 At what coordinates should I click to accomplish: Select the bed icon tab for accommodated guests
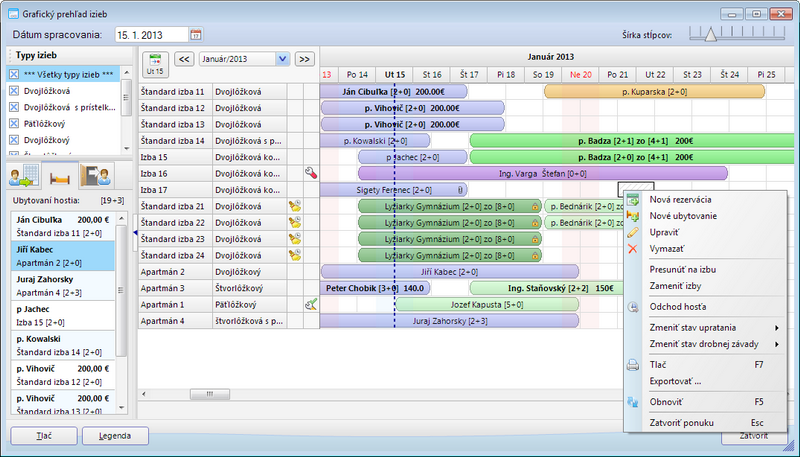click(60, 176)
